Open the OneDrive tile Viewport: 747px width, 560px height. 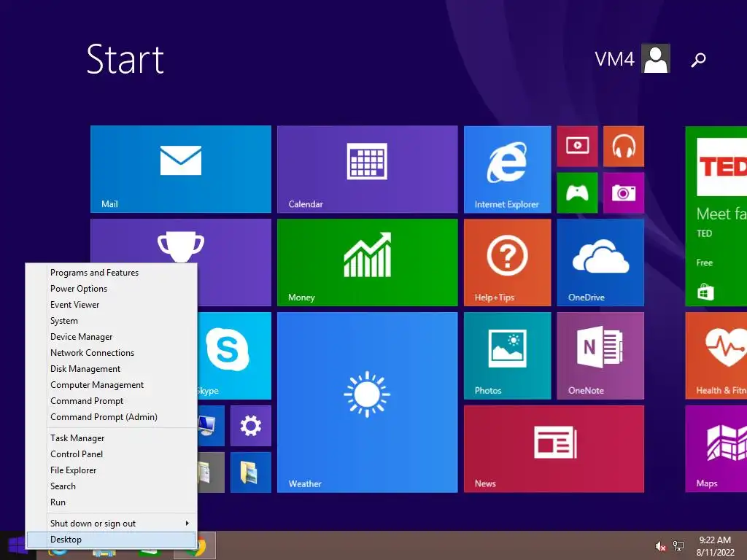point(600,262)
